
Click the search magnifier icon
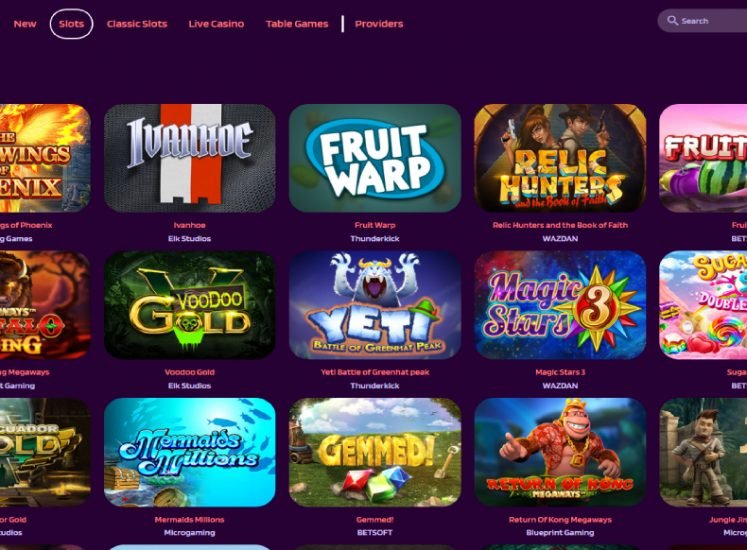(x=672, y=20)
